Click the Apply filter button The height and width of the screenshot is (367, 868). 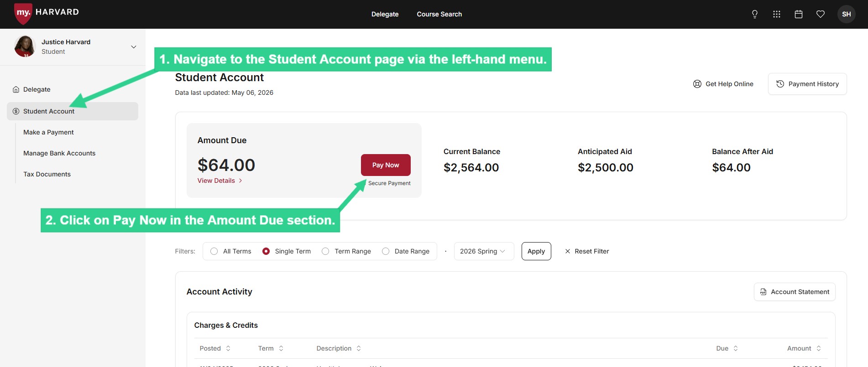click(536, 251)
